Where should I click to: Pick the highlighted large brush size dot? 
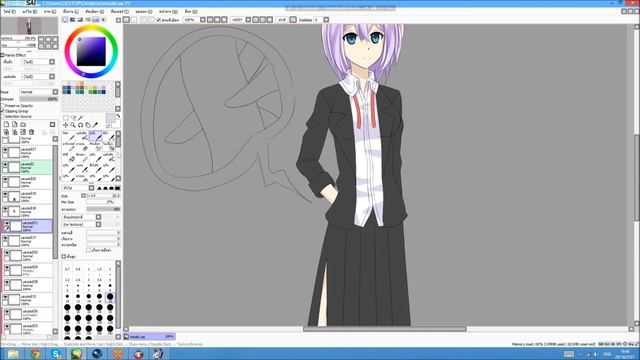(x=110, y=297)
